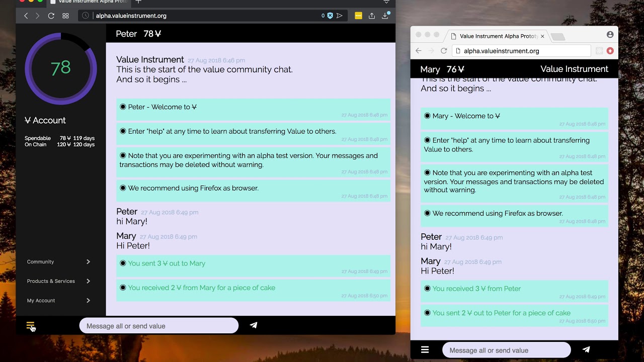Click the Value Instrument title in Mary's header

(574, 69)
